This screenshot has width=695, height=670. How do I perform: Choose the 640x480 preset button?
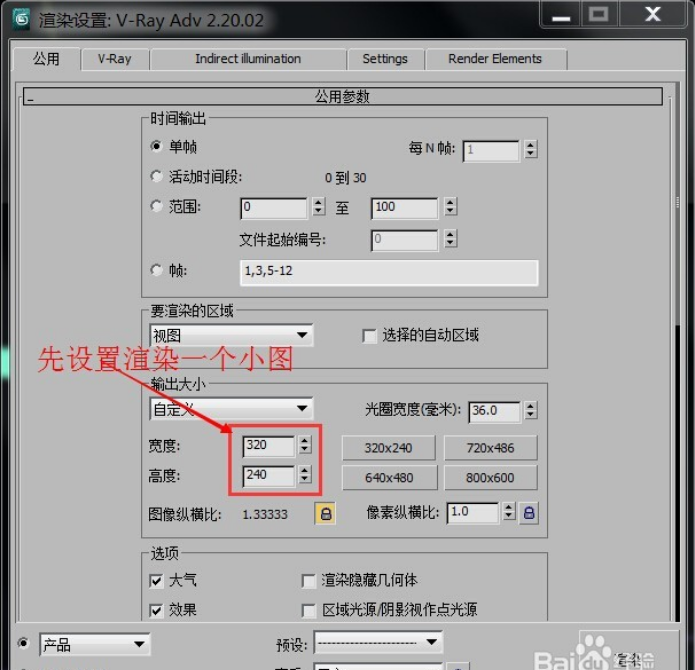click(x=389, y=478)
